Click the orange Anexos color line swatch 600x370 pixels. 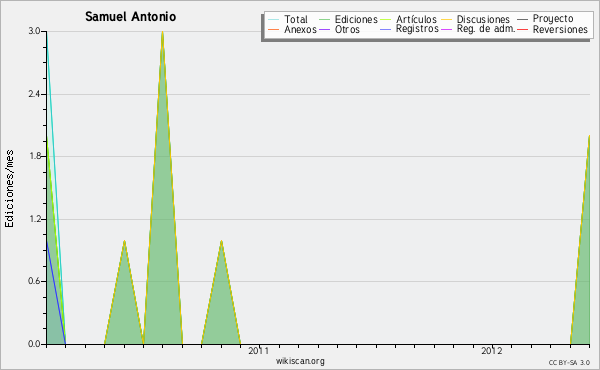(x=274, y=29)
